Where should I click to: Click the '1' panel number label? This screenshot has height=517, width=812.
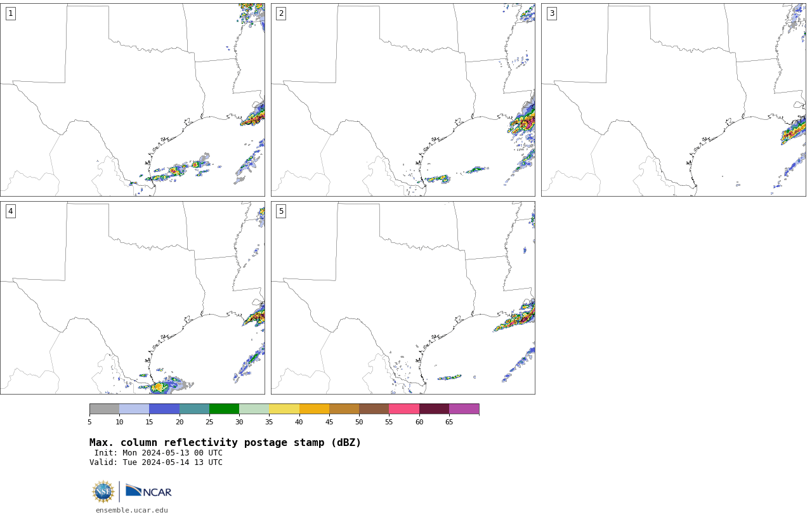click(x=10, y=13)
